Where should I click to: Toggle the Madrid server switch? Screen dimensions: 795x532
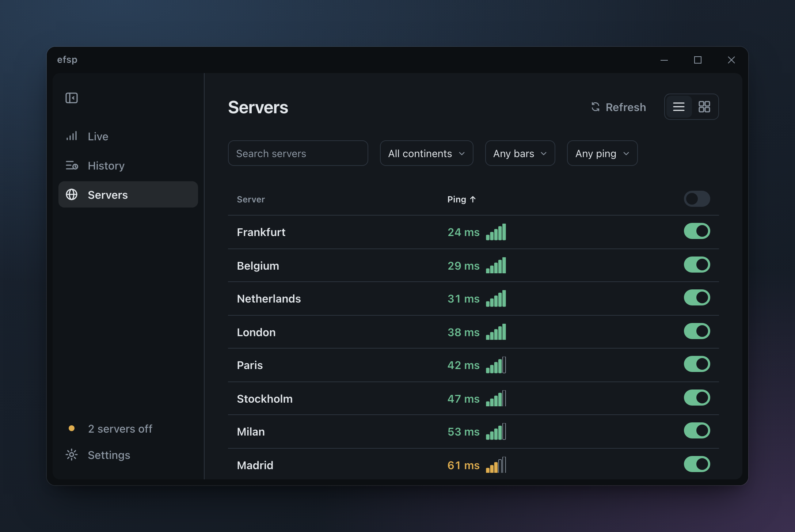click(x=697, y=464)
